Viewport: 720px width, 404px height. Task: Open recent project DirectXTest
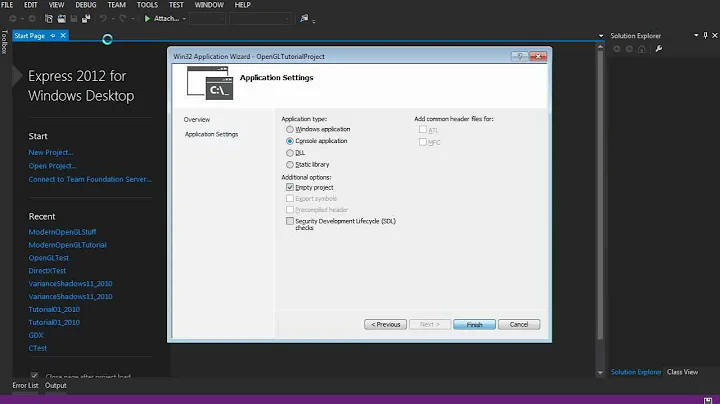click(47, 271)
